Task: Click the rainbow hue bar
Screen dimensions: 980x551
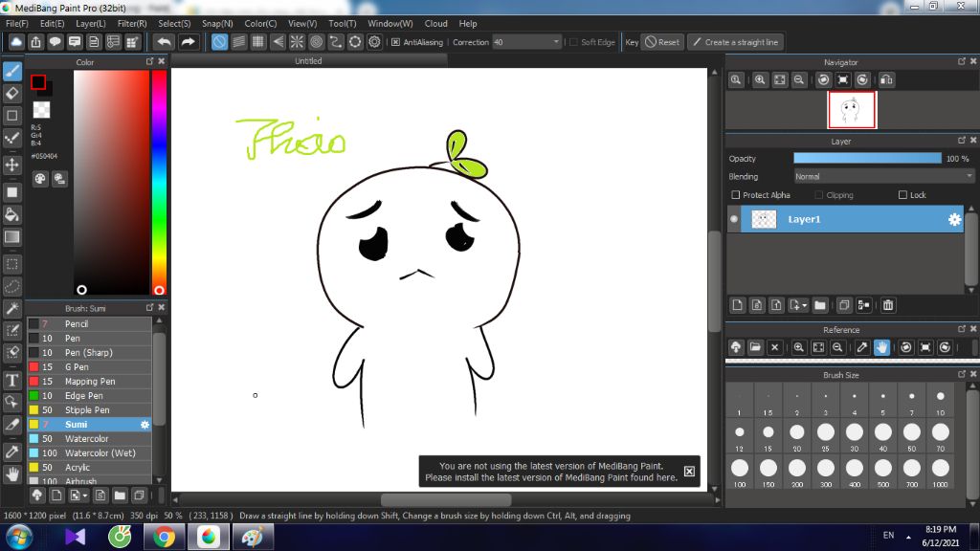Action: [160, 182]
